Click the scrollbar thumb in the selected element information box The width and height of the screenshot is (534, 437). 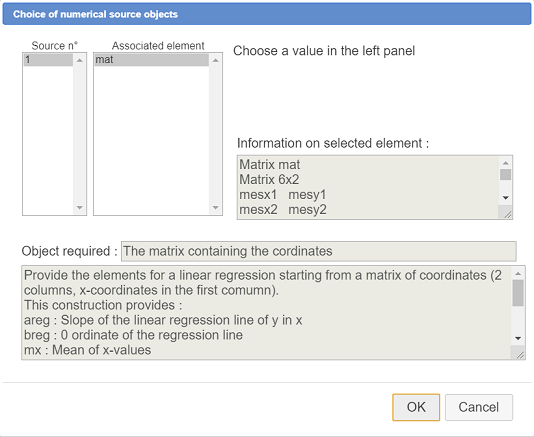505,174
